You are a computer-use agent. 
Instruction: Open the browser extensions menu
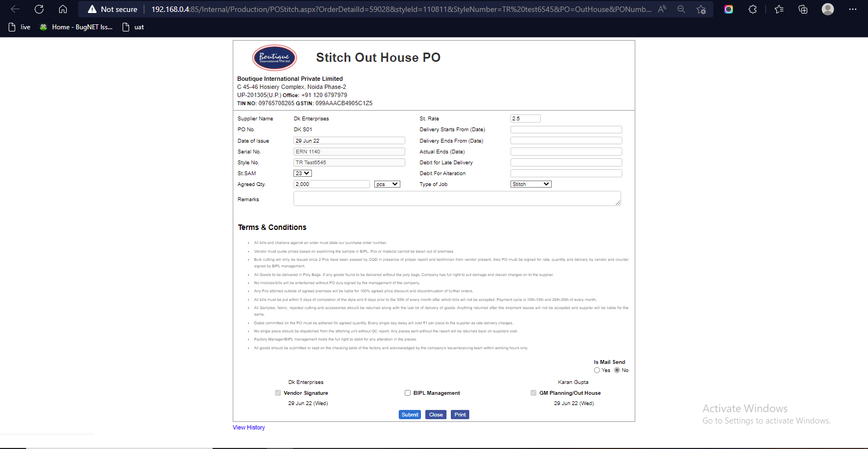tap(752, 9)
